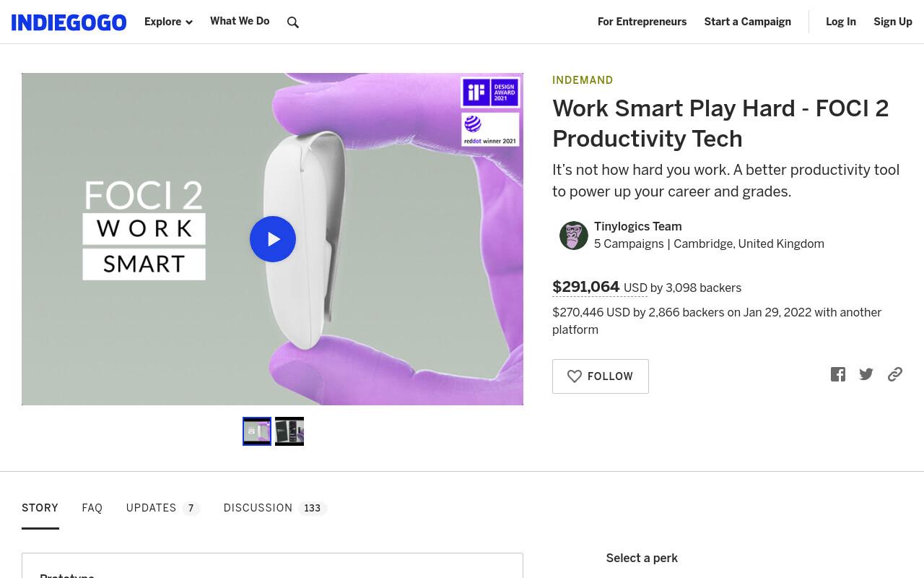Share campaign on Twitter
This screenshot has width=924, height=578.
[x=866, y=374]
